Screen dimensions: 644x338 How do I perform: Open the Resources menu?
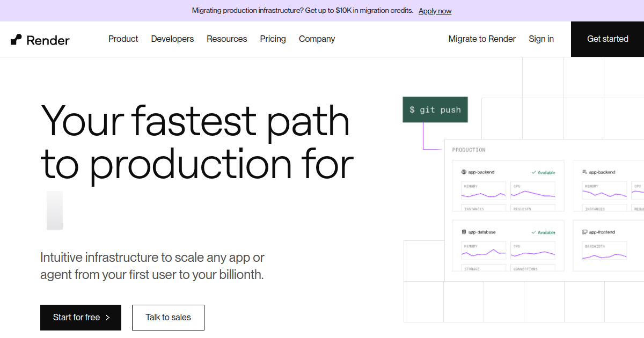227,39
